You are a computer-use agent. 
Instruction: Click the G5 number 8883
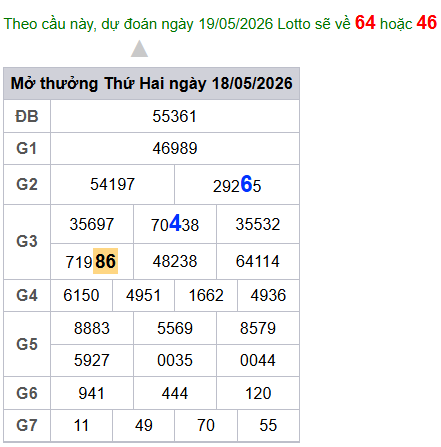(92, 328)
